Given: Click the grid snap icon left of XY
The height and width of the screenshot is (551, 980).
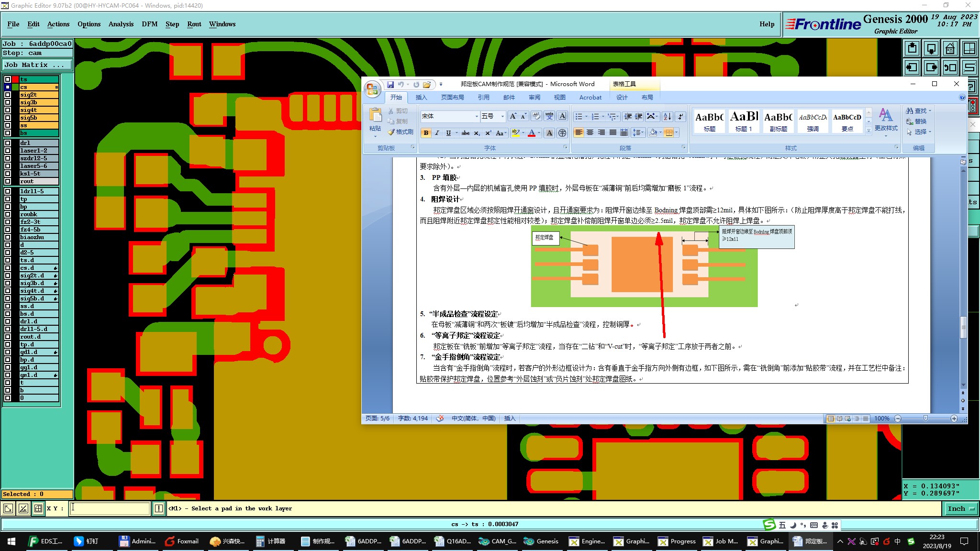Looking at the screenshot, I should pyautogui.click(x=38, y=508).
